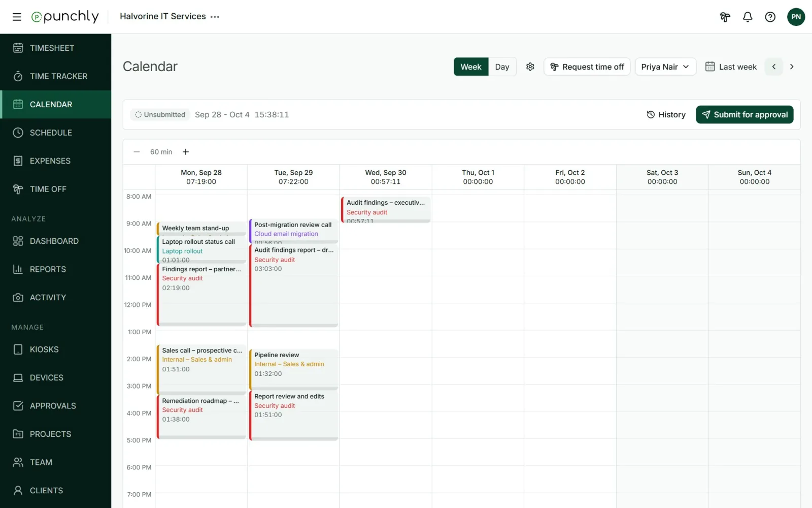This screenshot has height=508, width=812.
Task: Open Time Tracker in sidebar
Action: pyautogui.click(x=56, y=76)
